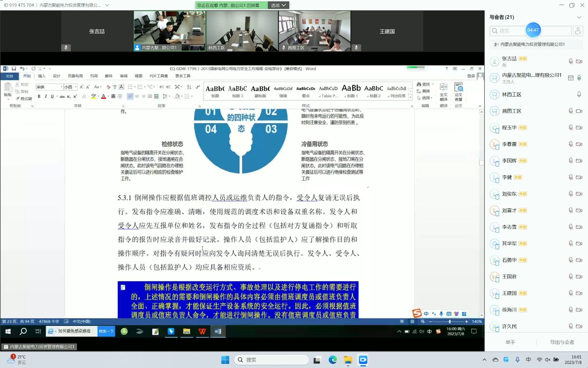The image size is (588, 368).
Task: Open the font size 小四 dropdown
Action: click(x=76, y=87)
